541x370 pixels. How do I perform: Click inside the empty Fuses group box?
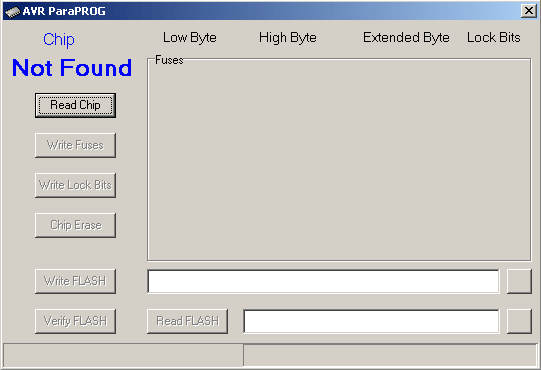339,160
